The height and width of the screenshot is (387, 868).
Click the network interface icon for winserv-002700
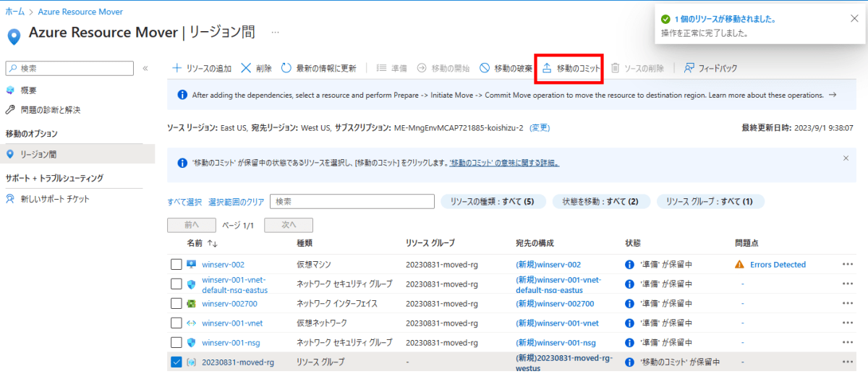pyautogui.click(x=192, y=304)
